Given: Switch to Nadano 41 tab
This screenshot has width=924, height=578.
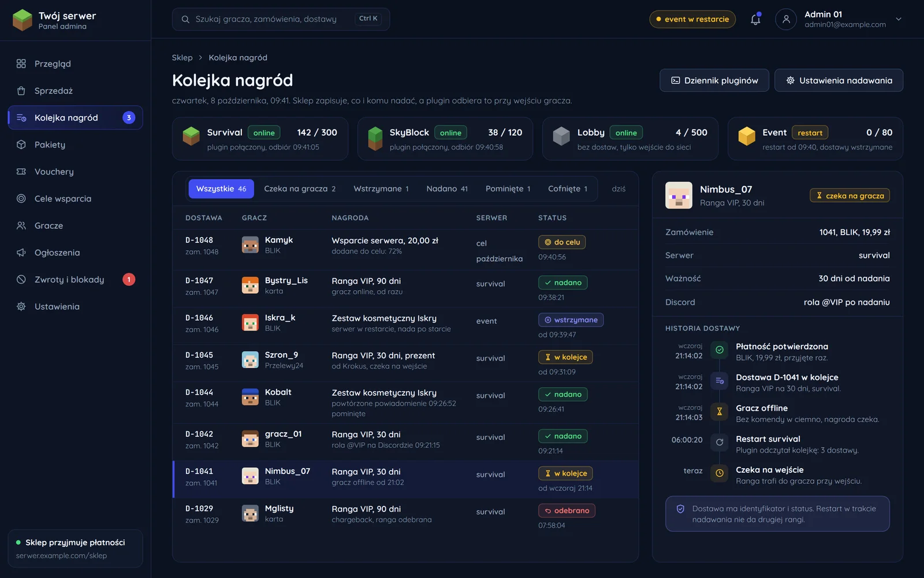Looking at the screenshot, I should click(447, 188).
